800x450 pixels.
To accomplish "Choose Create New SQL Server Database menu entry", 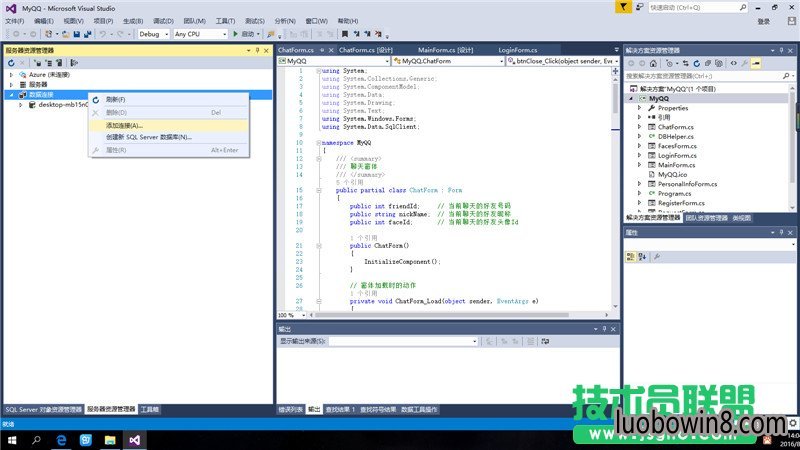I will pyautogui.click(x=169, y=137).
